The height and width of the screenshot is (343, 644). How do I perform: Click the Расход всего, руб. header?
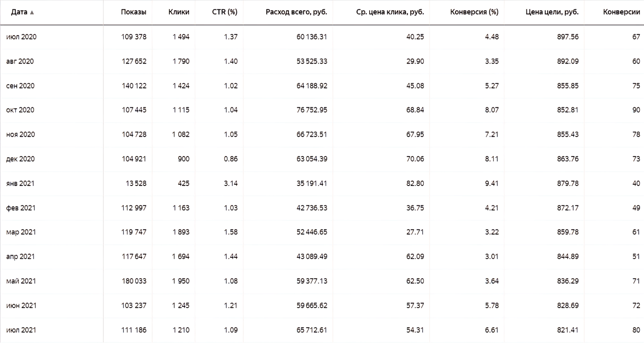(296, 12)
